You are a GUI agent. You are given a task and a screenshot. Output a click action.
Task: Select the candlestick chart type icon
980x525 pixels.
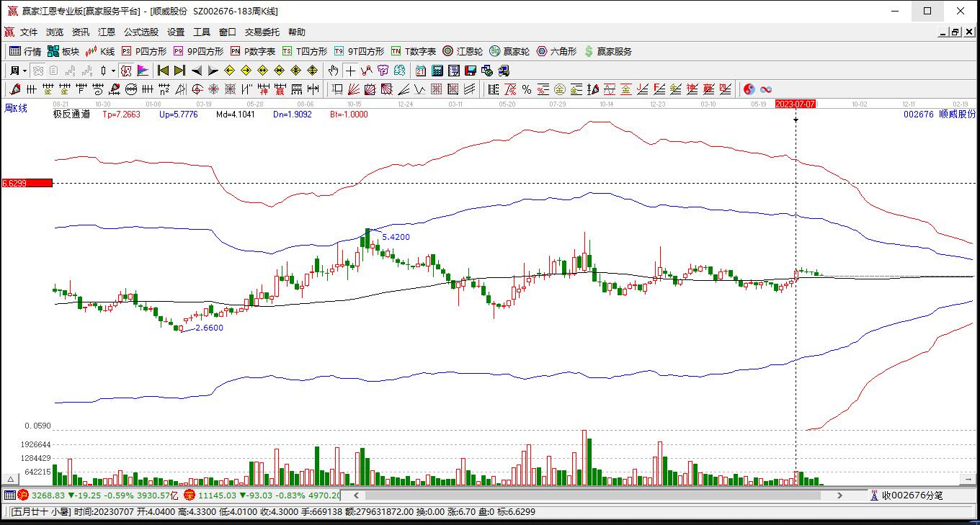point(104,71)
